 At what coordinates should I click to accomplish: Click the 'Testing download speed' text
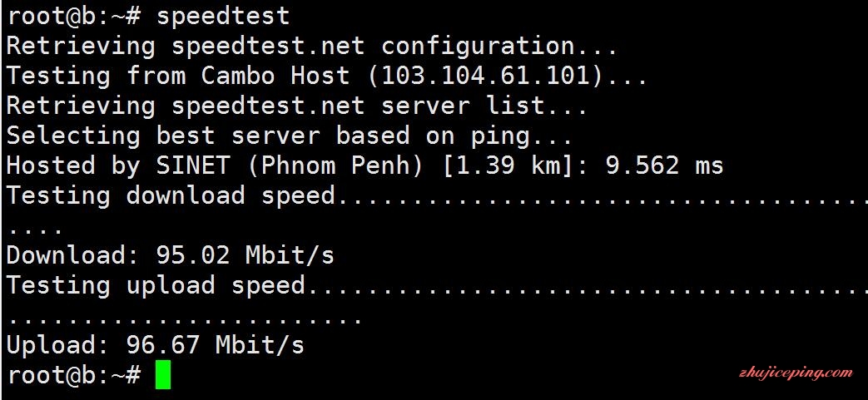pyautogui.click(x=171, y=195)
